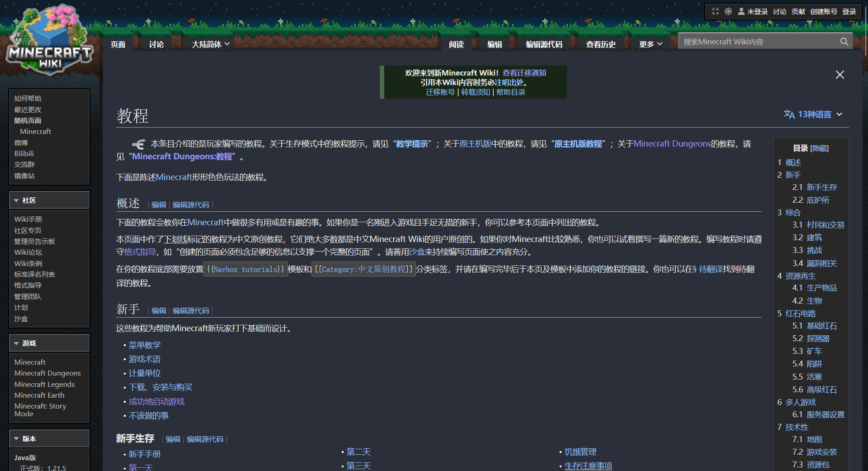868x471 pixels.
Task: Click 最近更改 in the sidebar
Action: click(x=28, y=109)
